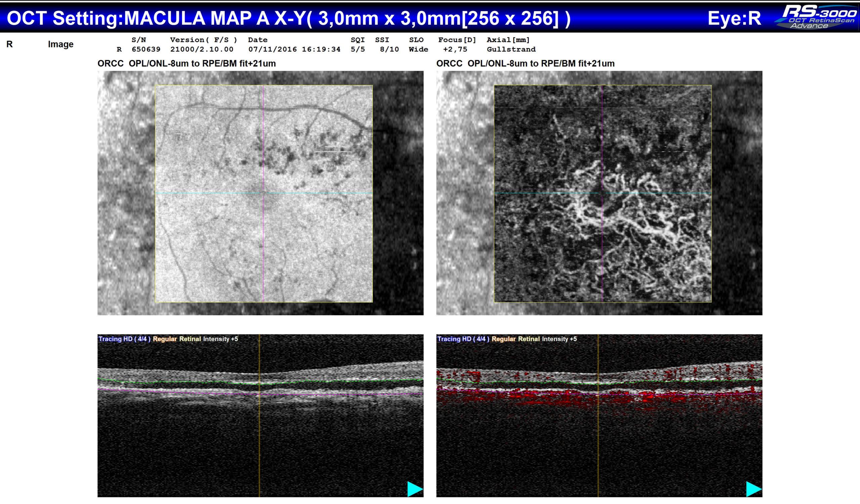Click the Retinal label on right B-scan
The image size is (860, 504).
tap(529, 339)
